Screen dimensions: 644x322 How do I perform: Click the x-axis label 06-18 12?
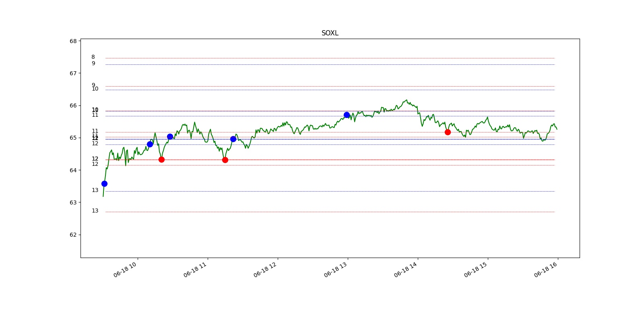click(266, 269)
